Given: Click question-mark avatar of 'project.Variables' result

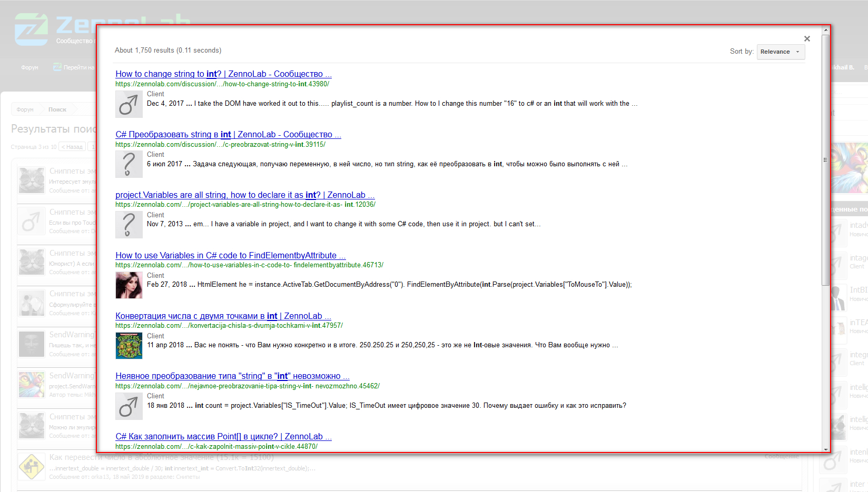Looking at the screenshot, I should click(x=129, y=225).
